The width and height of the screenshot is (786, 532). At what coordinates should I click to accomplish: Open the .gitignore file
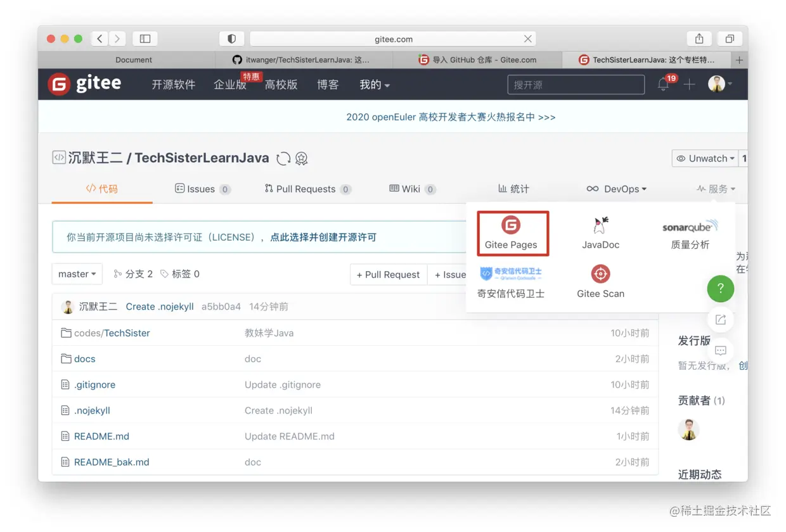[94, 385]
